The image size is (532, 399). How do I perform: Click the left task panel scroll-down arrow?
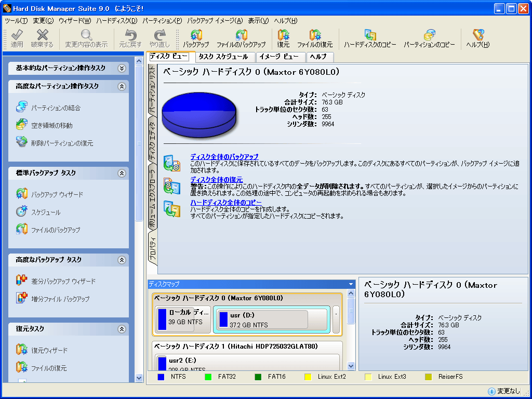click(x=139, y=378)
